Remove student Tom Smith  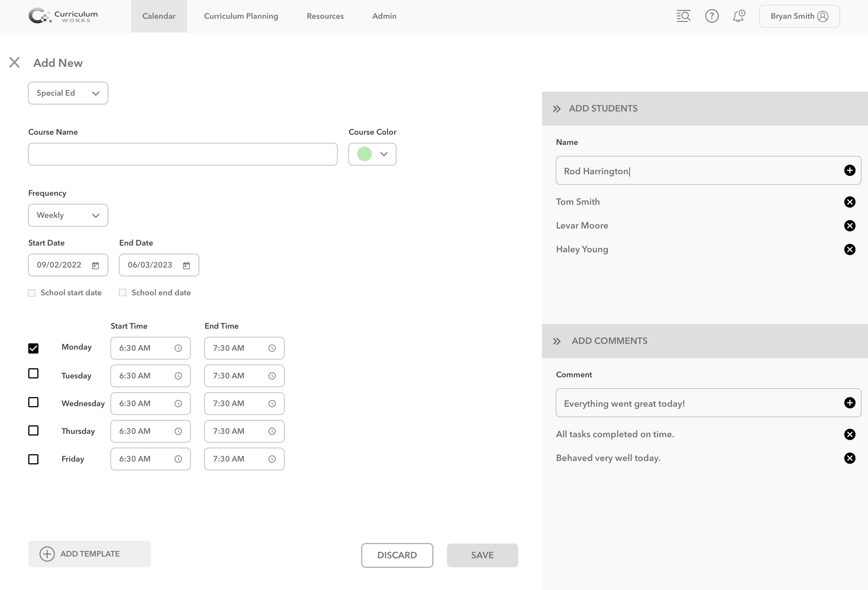coord(850,202)
